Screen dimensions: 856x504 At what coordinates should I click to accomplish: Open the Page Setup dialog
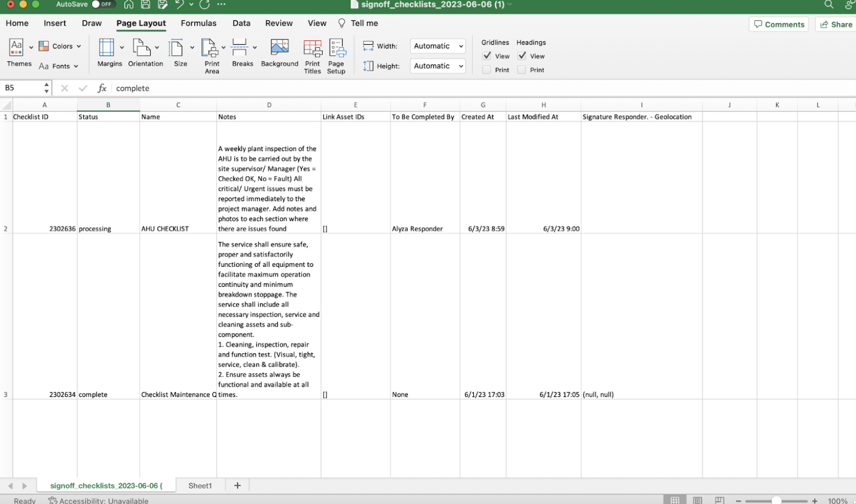[x=336, y=56]
